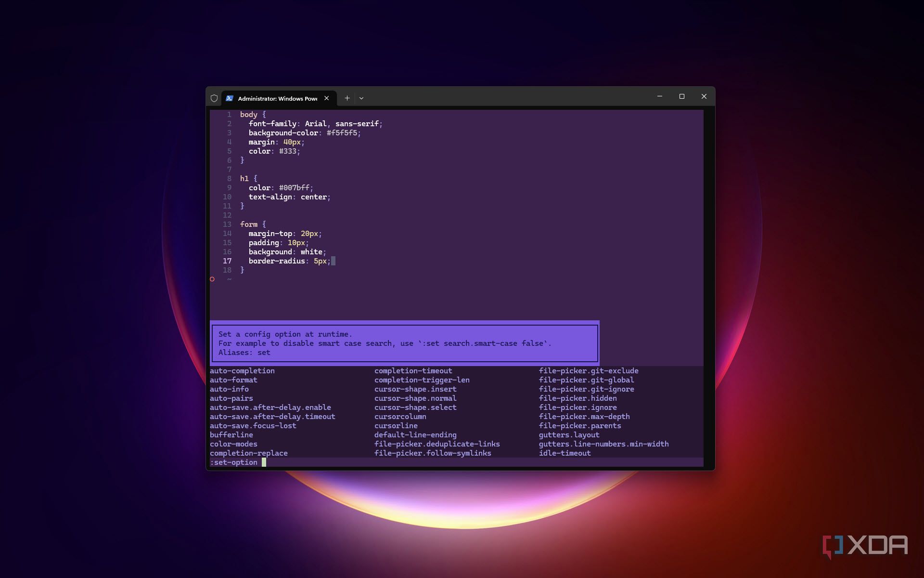Select the Administrator Windows PowerShell tab
This screenshot has height=578, width=924.
(277, 98)
